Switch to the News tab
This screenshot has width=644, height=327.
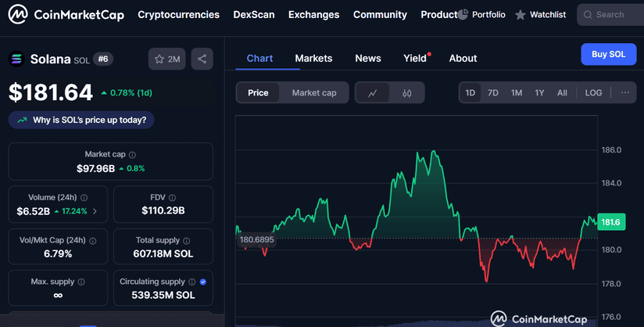pyautogui.click(x=368, y=59)
